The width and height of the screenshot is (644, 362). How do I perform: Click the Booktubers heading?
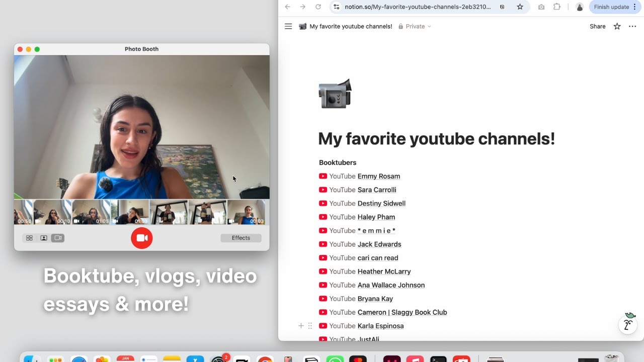pyautogui.click(x=338, y=162)
